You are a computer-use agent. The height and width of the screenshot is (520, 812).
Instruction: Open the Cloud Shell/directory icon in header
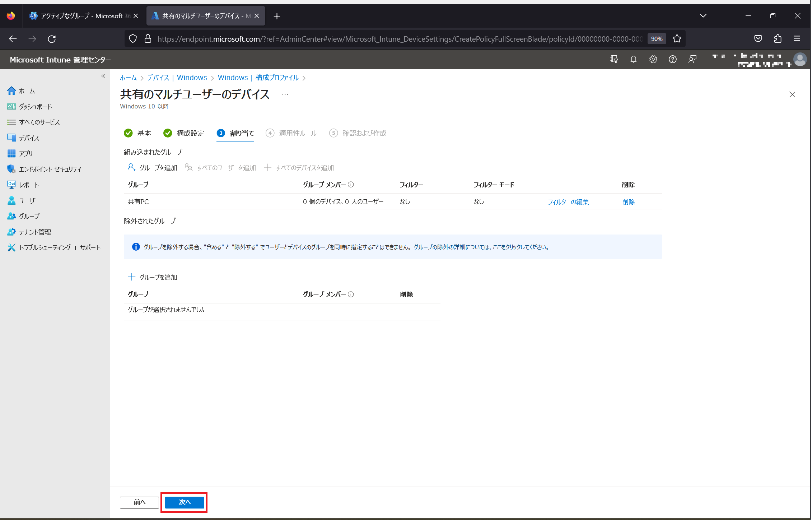(x=614, y=59)
